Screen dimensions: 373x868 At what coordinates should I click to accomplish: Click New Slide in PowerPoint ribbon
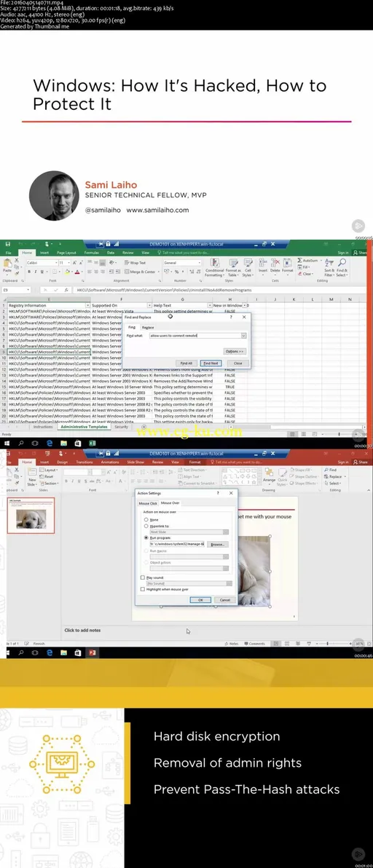pos(32,477)
